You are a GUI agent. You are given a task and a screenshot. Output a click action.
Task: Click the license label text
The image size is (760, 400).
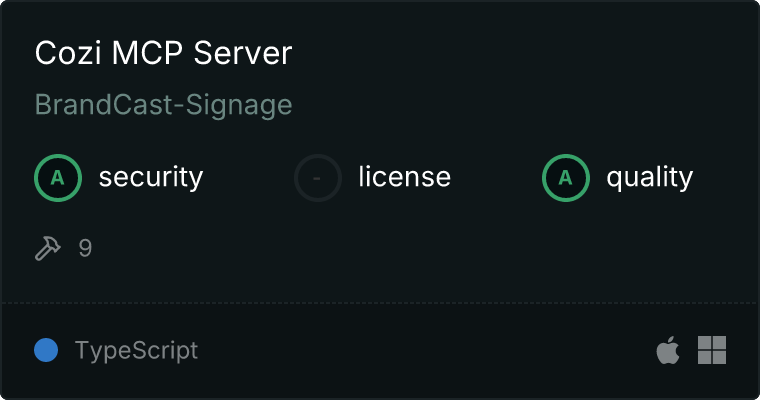(x=404, y=178)
